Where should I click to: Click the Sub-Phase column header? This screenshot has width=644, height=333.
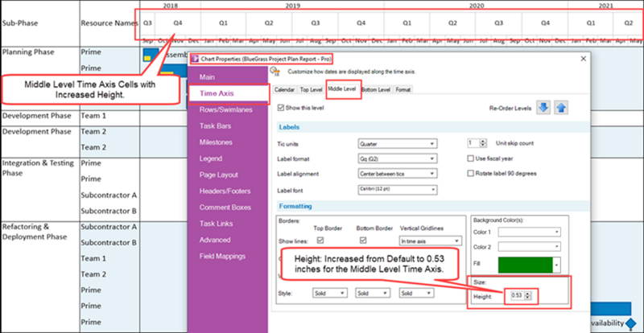(20, 23)
